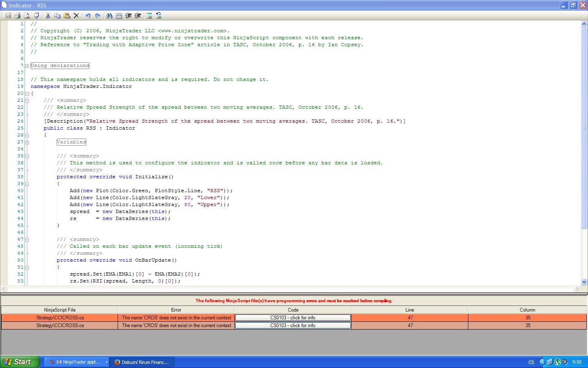Expand the collapsed Variables region
The image size is (588, 368).
click(27, 142)
